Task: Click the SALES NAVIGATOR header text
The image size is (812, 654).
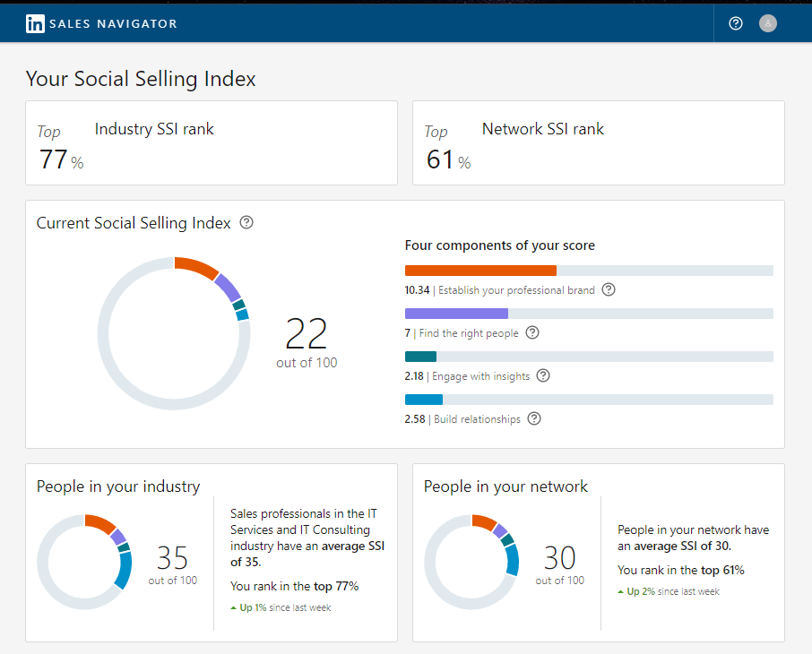Action: pyautogui.click(x=114, y=24)
